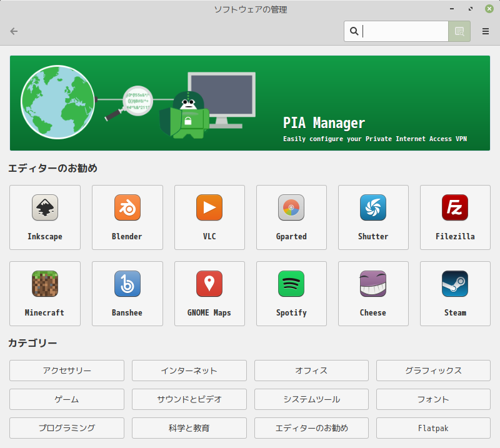Viewport: 500px width, 448px height.
Task: Click the Inkscape label text
Action: coord(45,237)
